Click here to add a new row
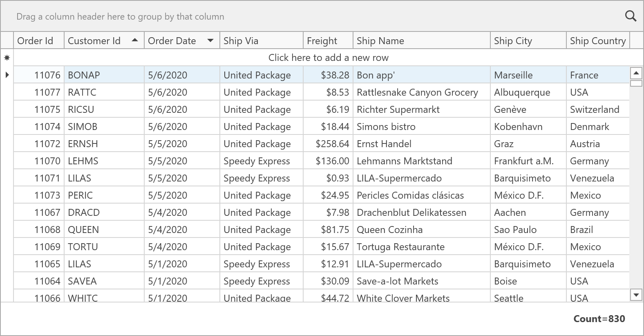Image resolution: width=644 pixels, height=336 pixels. tap(328, 58)
